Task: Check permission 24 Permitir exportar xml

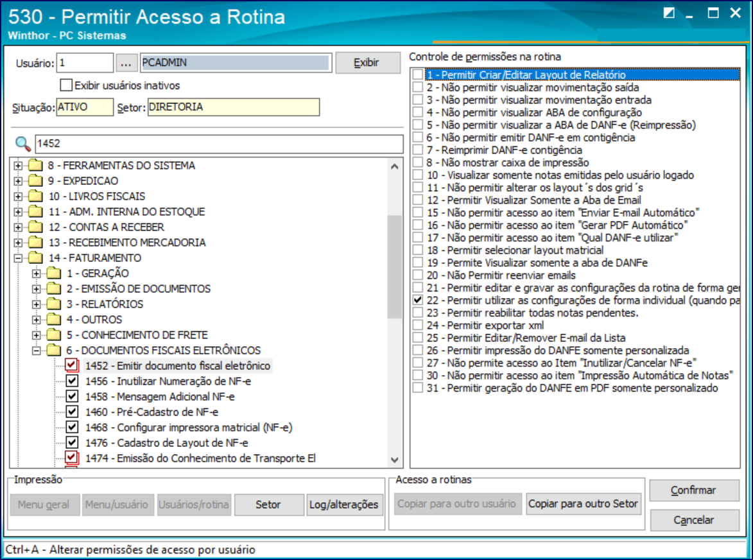Action: coord(418,325)
